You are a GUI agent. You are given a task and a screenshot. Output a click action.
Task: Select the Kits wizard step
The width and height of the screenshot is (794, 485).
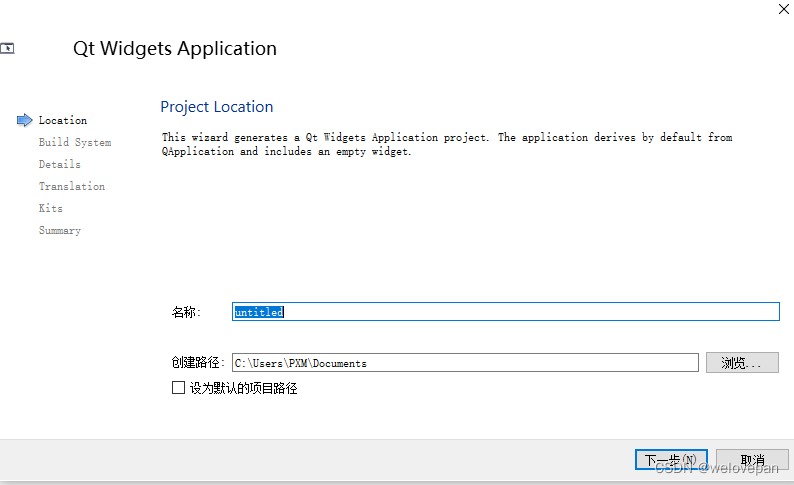click(51, 208)
